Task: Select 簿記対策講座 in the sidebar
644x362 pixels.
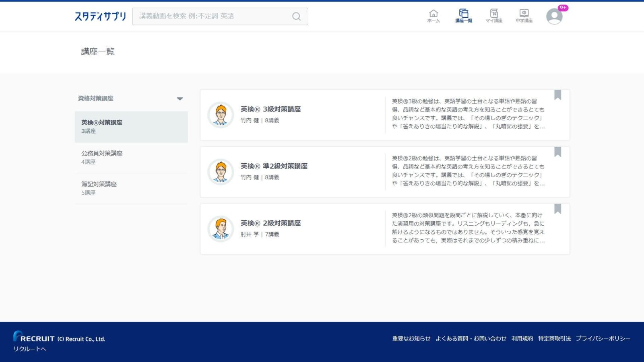Action: pyautogui.click(x=131, y=188)
